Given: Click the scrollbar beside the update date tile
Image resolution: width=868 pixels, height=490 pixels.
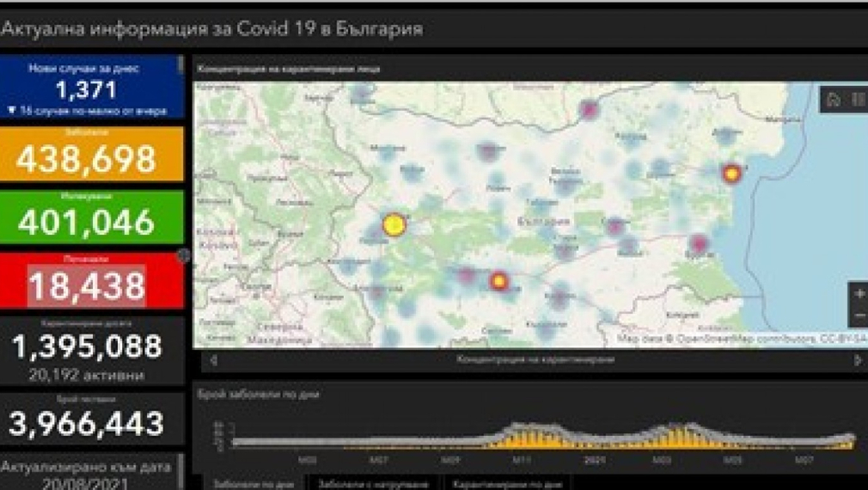Looking at the screenshot, I should point(180,472).
